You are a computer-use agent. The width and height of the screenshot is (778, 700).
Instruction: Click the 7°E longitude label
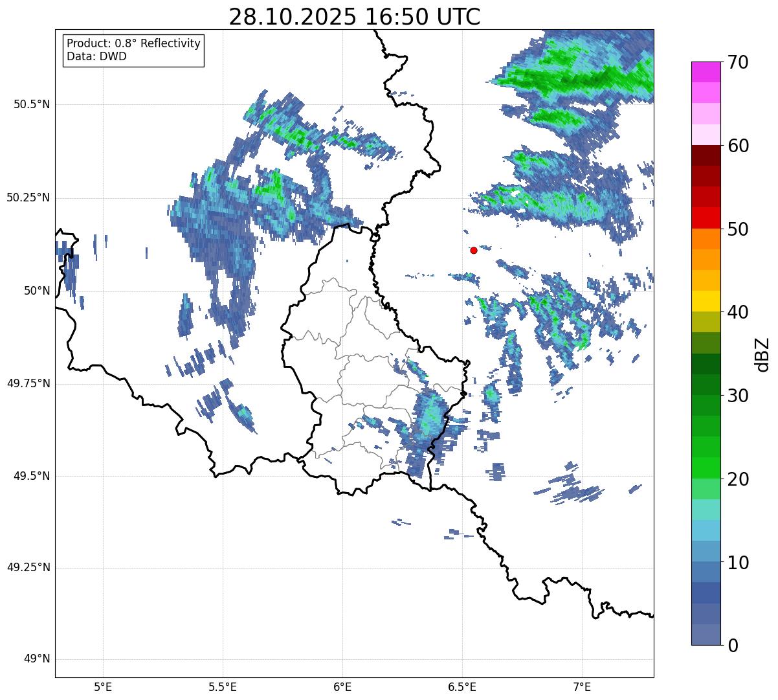[582, 687]
